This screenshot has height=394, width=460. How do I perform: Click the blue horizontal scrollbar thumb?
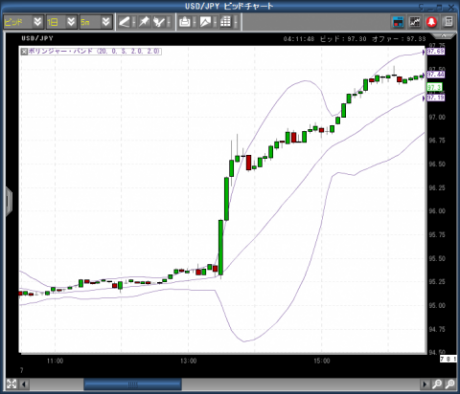pos(133,384)
